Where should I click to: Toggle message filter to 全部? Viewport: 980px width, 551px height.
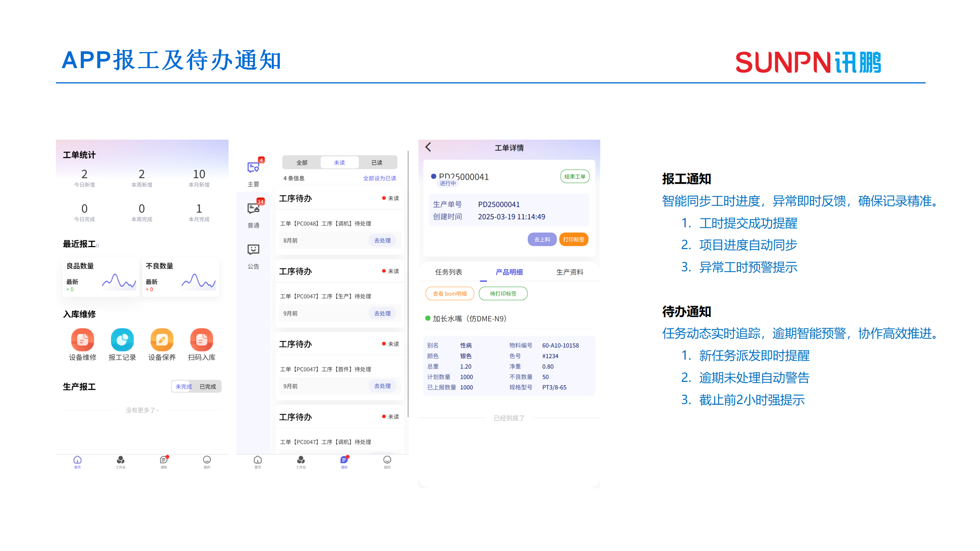302,162
